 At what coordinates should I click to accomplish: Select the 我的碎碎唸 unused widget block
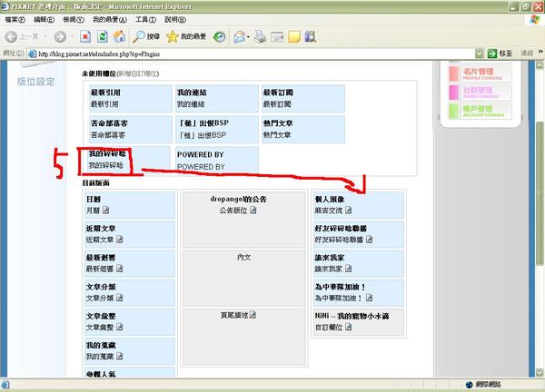[129, 160]
